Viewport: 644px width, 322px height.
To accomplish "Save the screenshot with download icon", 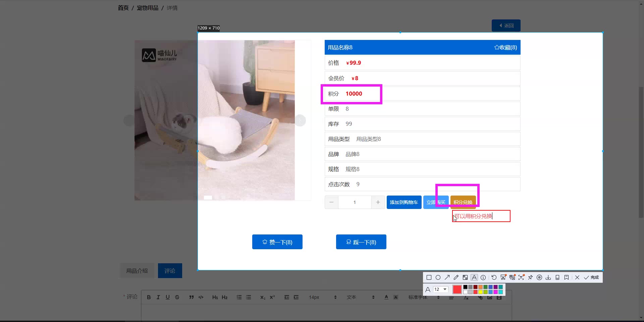I will [548, 277].
